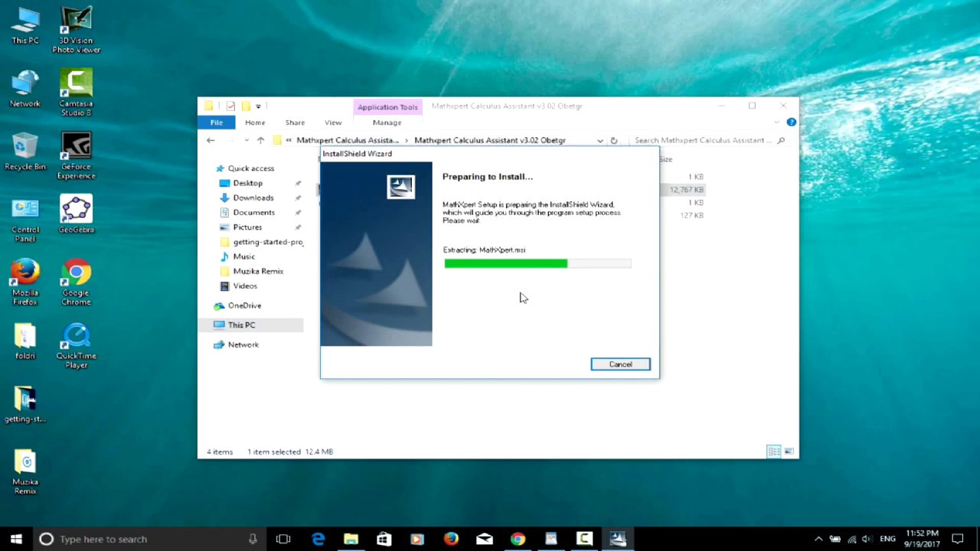
Task: Select Quick access in the navigation pane
Action: coord(250,168)
